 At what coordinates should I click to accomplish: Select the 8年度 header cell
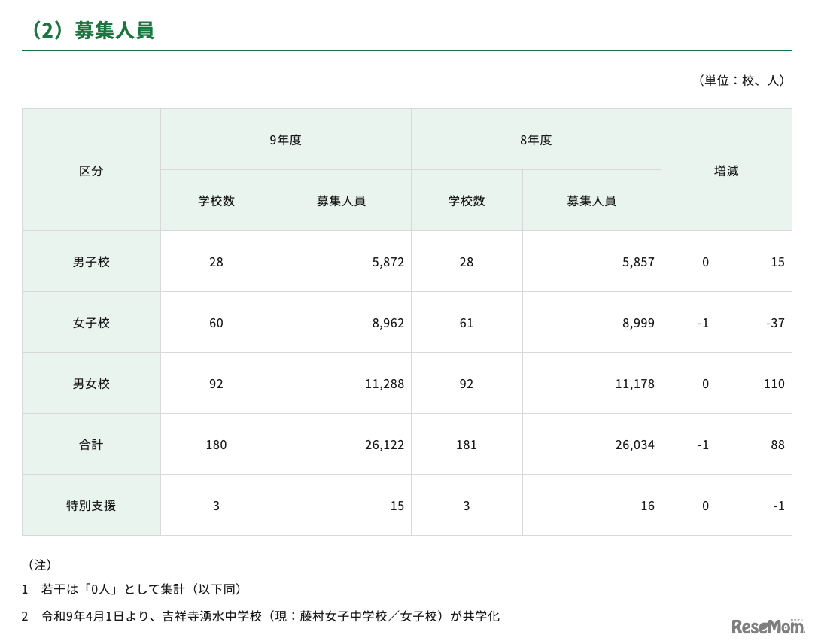click(x=536, y=139)
